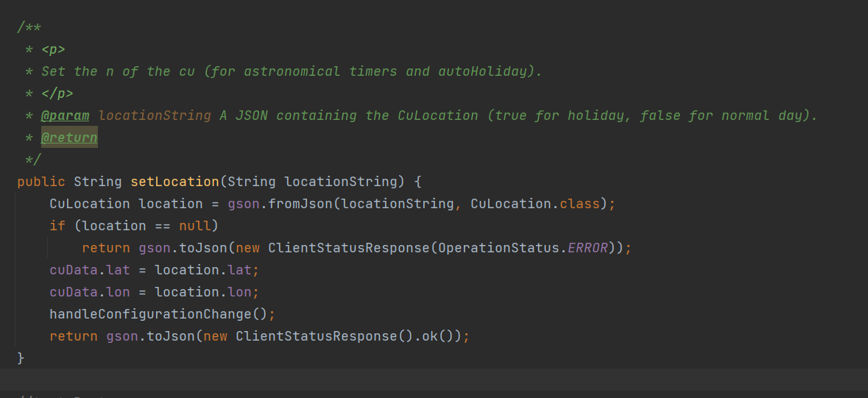Click the opening <p> tag in comment
Viewport: 868px width, 398px height.
[x=53, y=49]
